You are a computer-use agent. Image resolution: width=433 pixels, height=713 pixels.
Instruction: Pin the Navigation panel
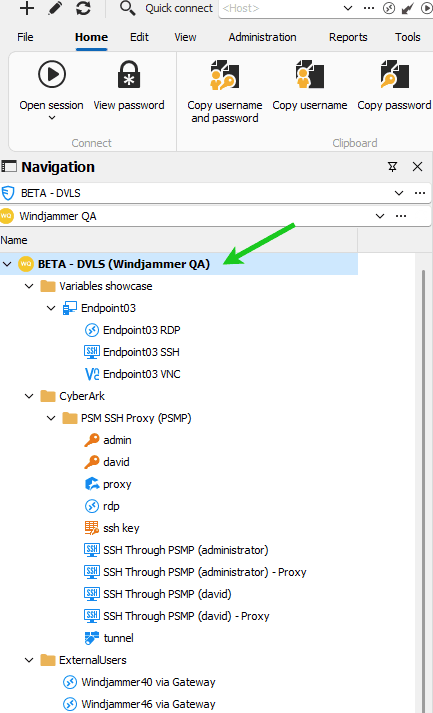[393, 167]
